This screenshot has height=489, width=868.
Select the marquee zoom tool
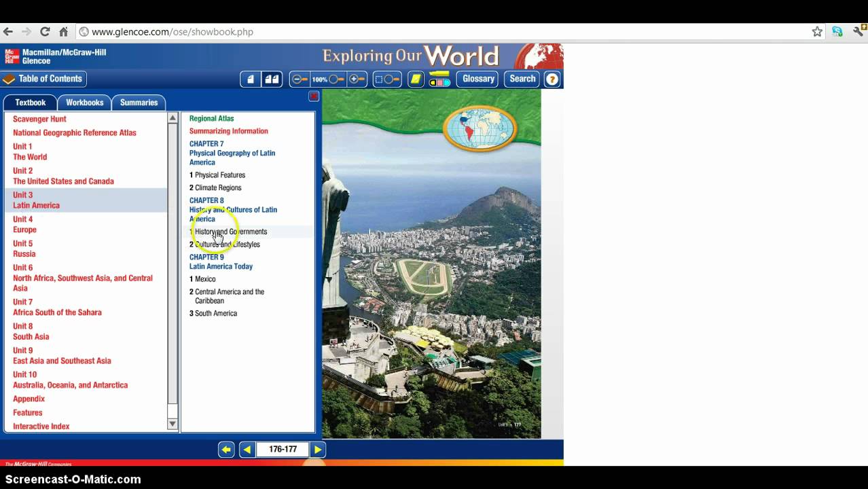tap(387, 79)
